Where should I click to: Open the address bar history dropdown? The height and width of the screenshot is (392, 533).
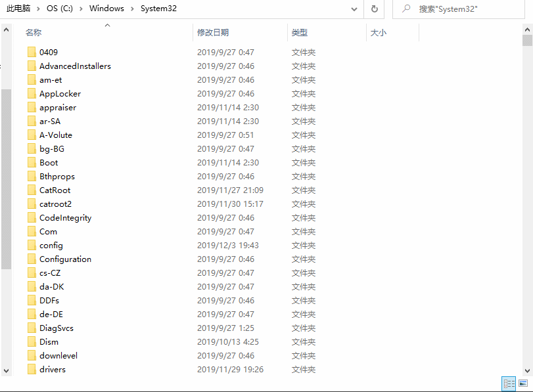coord(354,9)
